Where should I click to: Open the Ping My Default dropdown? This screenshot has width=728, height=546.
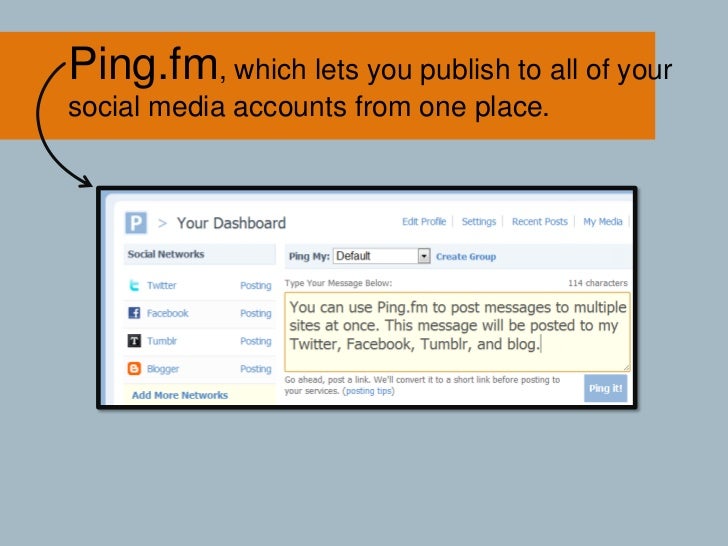[382, 256]
